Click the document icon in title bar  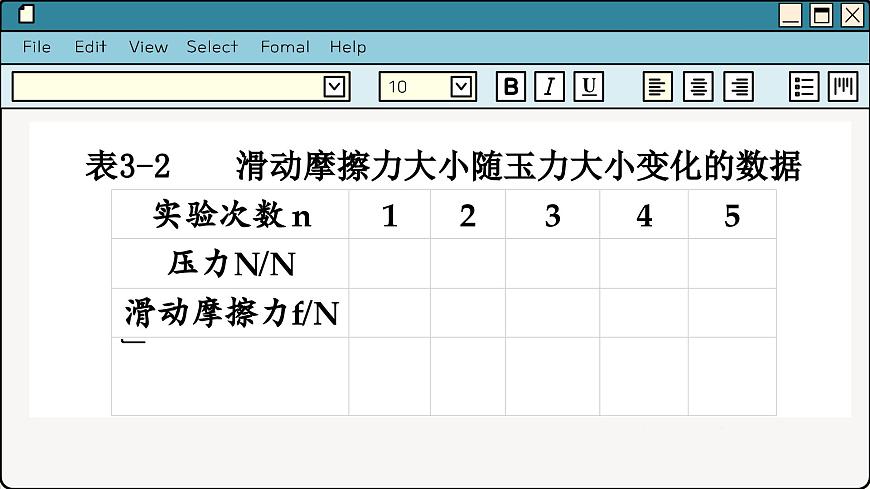tap(26, 14)
